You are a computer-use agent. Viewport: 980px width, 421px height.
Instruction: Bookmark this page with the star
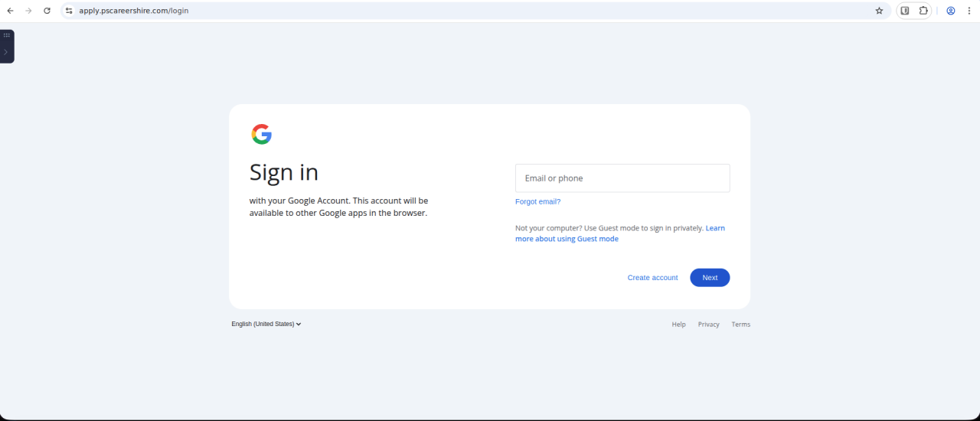(x=879, y=11)
